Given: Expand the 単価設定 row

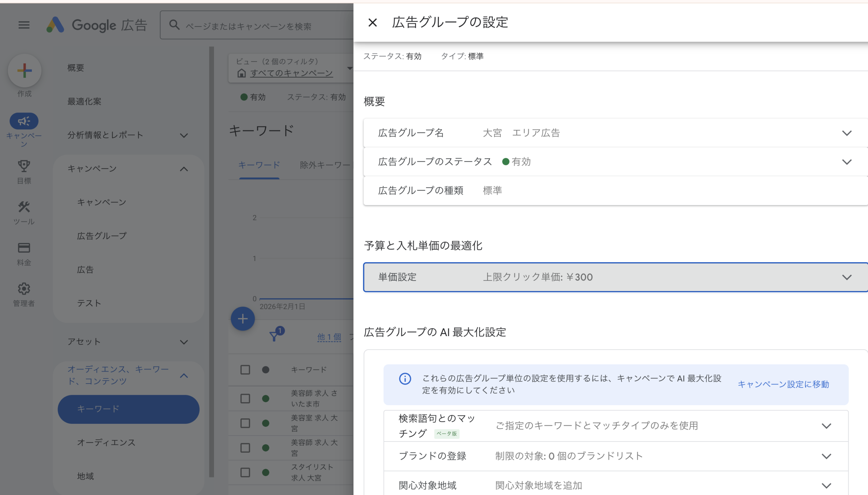Looking at the screenshot, I should [847, 277].
